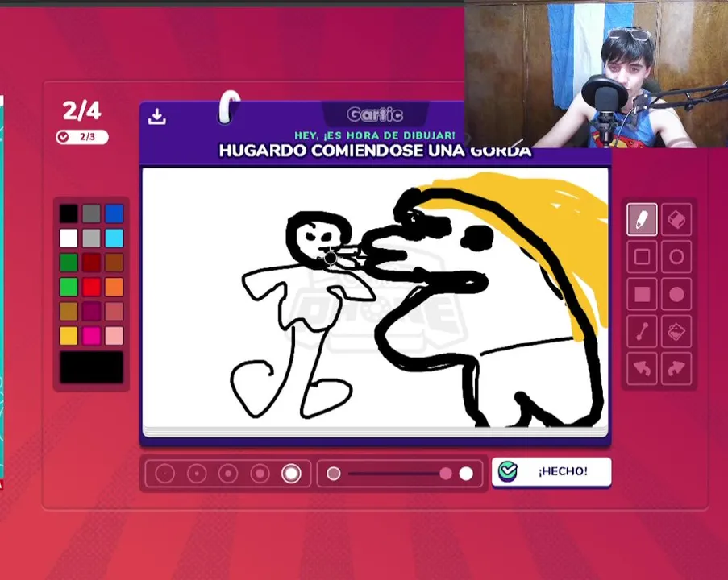Select the fourth brush size

pos(260,474)
